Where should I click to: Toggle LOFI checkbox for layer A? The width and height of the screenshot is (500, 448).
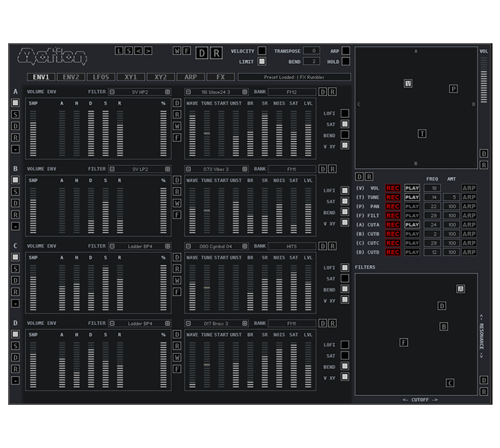point(345,113)
